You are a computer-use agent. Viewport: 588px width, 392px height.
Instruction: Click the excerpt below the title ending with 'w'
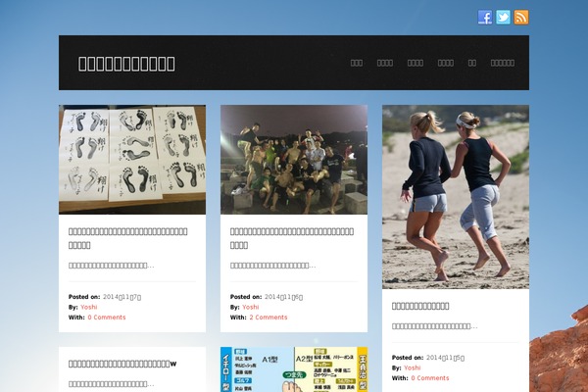[112, 384]
